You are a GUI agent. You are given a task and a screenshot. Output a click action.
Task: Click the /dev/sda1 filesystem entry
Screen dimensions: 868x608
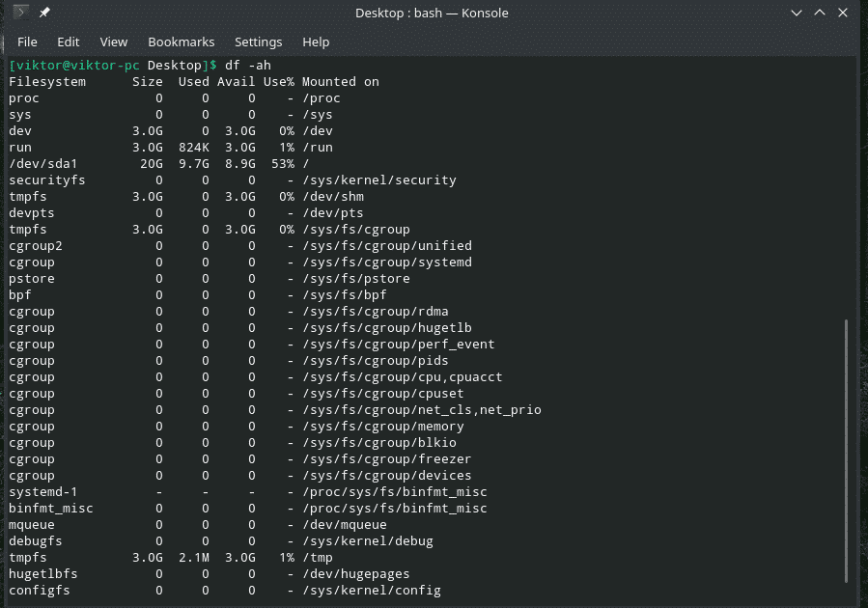tap(42, 164)
